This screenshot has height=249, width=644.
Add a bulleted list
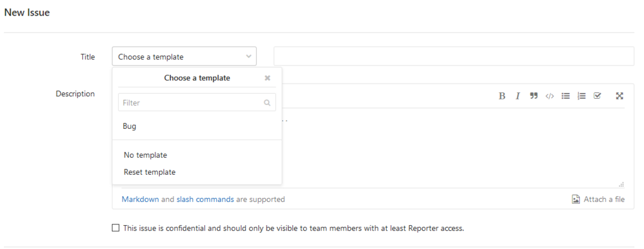click(565, 96)
